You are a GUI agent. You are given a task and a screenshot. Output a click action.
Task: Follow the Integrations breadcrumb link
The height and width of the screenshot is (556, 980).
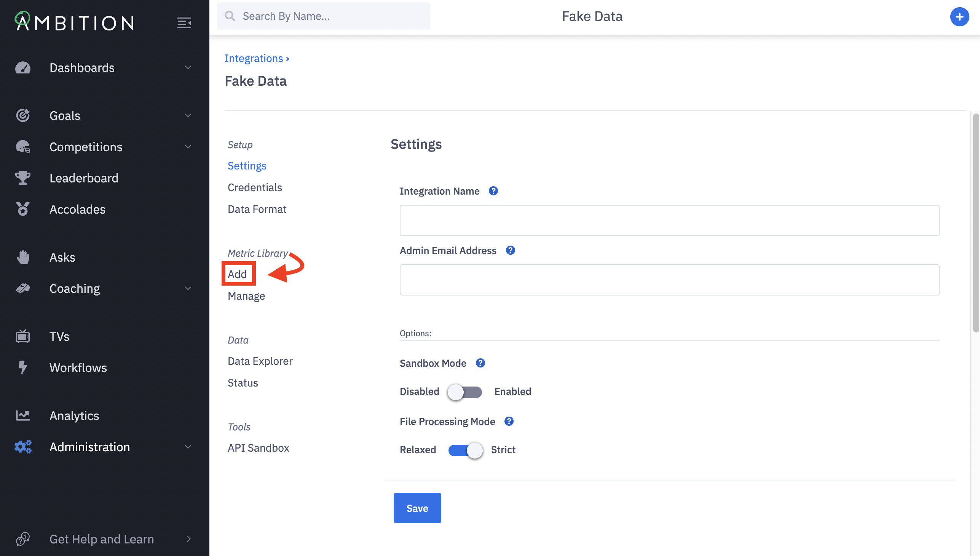[x=254, y=58]
